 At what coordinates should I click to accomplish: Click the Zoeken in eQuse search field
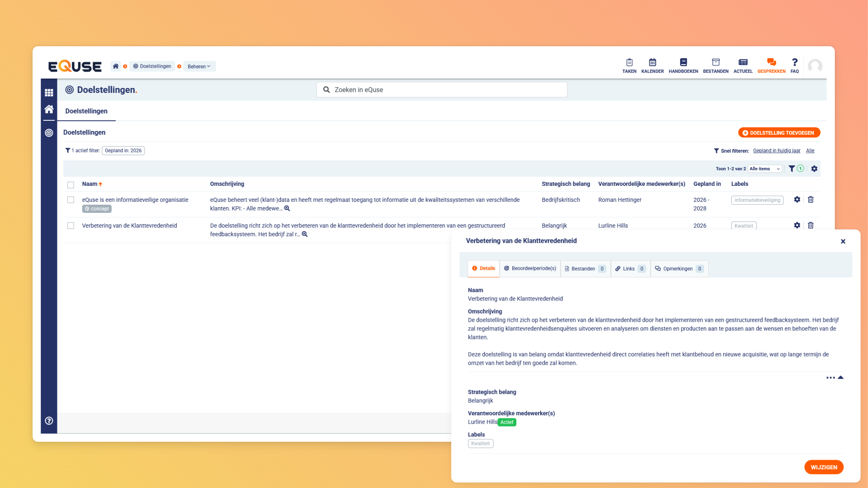[x=441, y=90]
